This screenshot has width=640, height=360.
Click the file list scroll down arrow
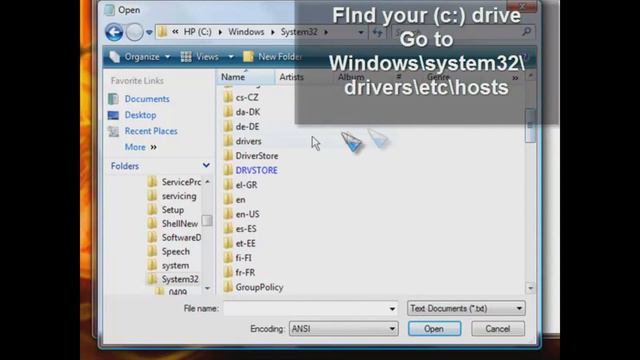(530, 288)
